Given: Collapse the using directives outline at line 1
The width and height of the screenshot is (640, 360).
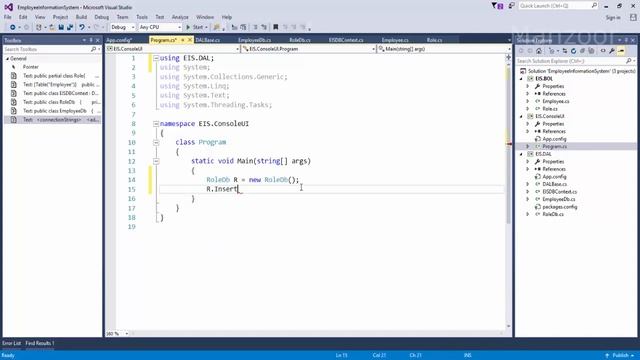Looking at the screenshot, I should tap(156, 58).
